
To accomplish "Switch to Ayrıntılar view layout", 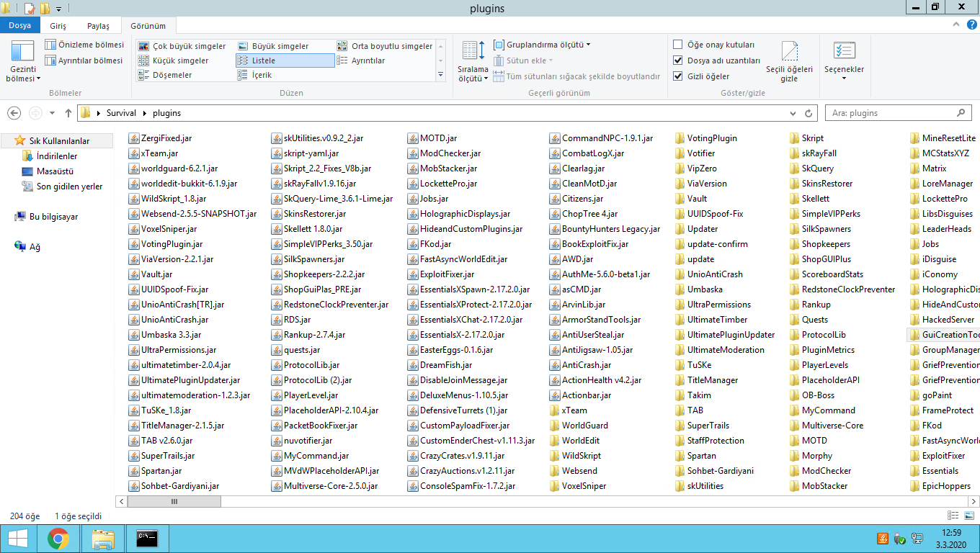I will [361, 60].
